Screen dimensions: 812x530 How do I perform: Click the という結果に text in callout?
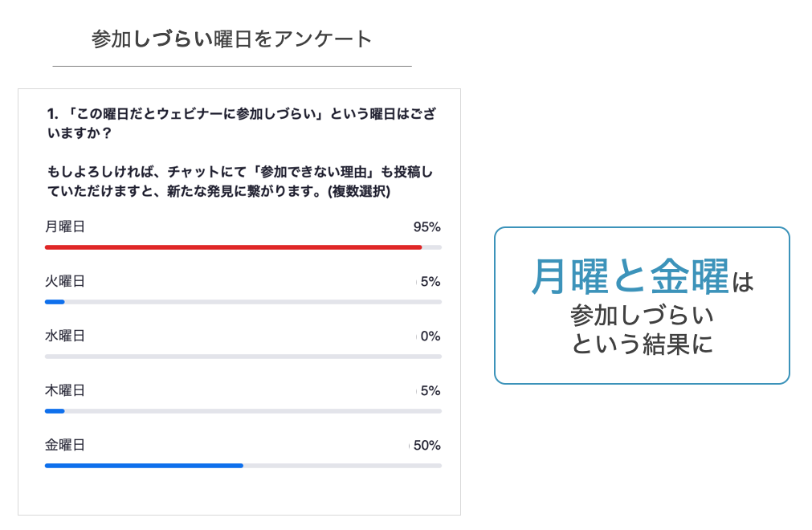pos(643,344)
